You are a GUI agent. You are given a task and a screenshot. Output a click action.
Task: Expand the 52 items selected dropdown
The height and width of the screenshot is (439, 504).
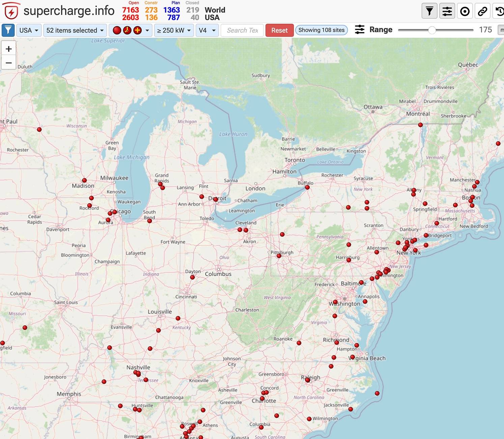pyautogui.click(x=75, y=30)
